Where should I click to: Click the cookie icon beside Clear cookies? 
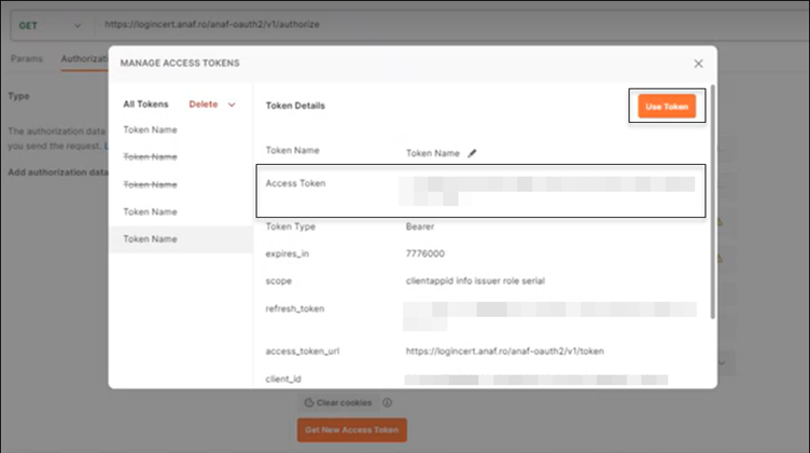coord(309,403)
